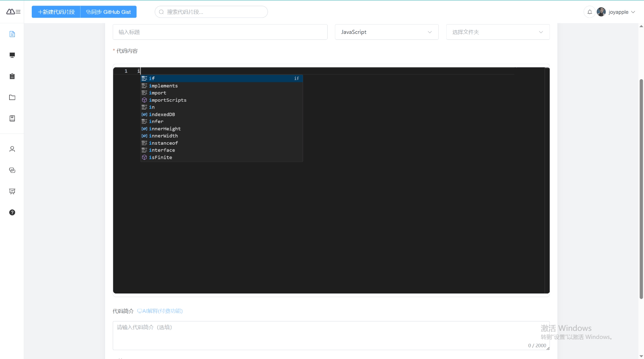Select 'indexedDB' autocomplete suggestion
The height and width of the screenshot is (359, 644).
221,115
